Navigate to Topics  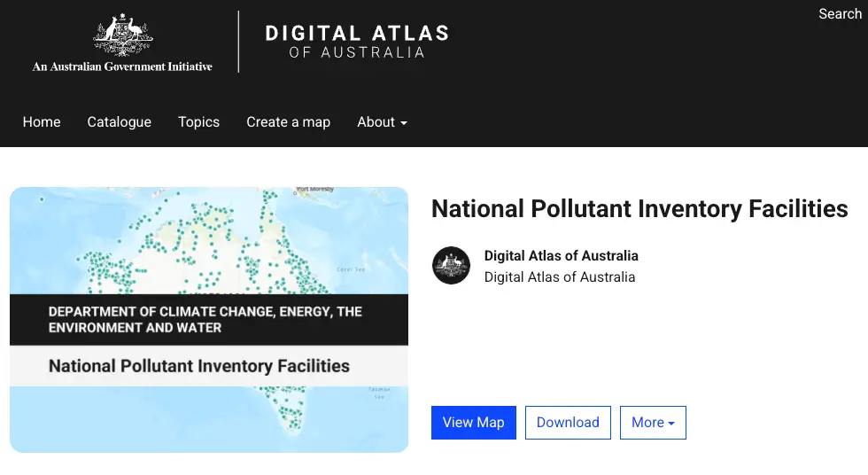tap(198, 121)
